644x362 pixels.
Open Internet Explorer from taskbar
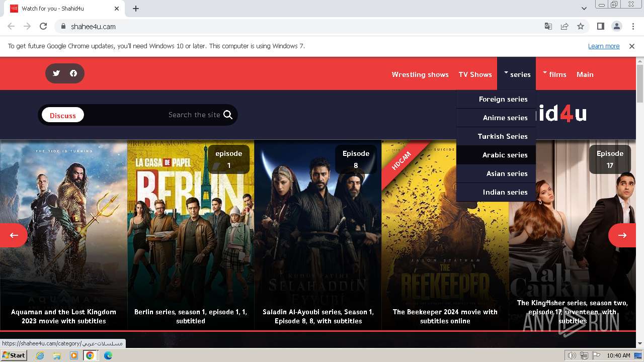40,355
